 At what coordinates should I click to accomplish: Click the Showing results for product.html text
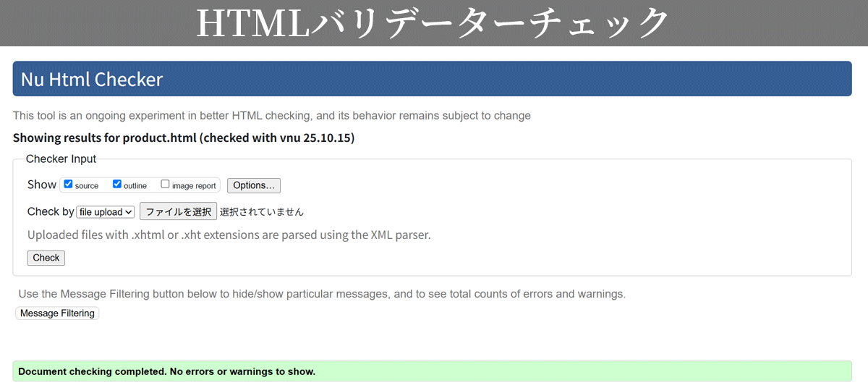[x=184, y=138]
